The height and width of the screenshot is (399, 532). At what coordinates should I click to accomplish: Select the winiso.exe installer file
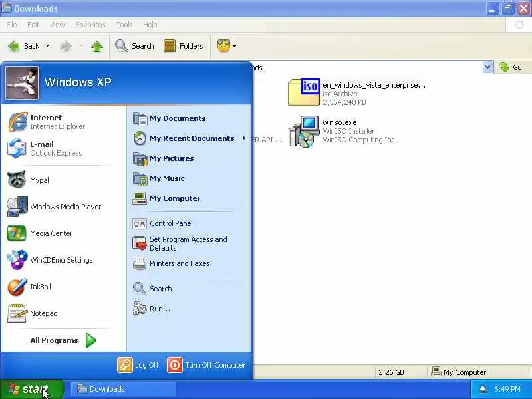342,131
